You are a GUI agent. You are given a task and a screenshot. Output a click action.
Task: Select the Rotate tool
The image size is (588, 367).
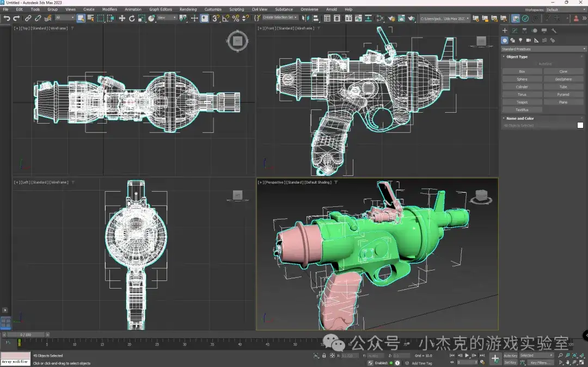[x=132, y=18]
